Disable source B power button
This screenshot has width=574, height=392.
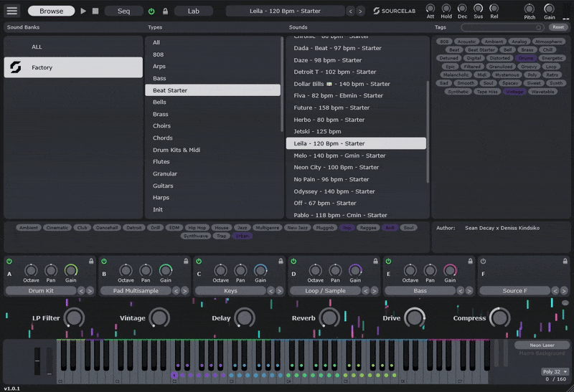104,261
